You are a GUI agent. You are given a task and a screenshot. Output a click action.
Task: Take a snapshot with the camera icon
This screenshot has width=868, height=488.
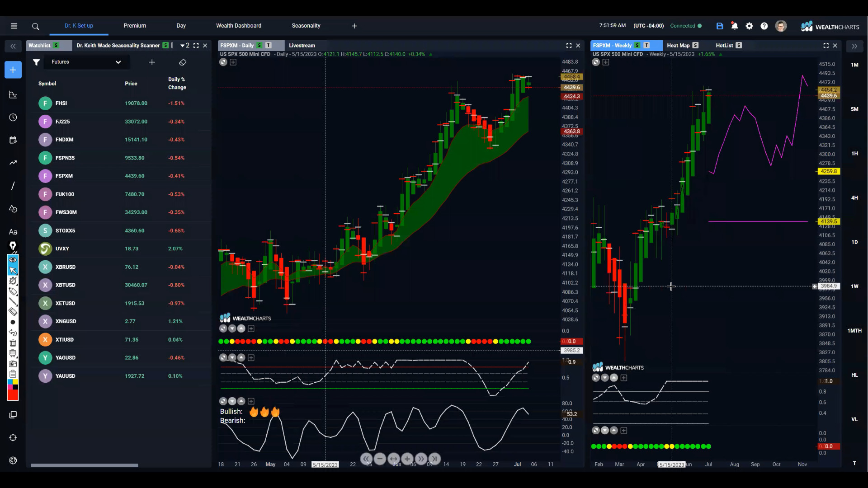13,363
